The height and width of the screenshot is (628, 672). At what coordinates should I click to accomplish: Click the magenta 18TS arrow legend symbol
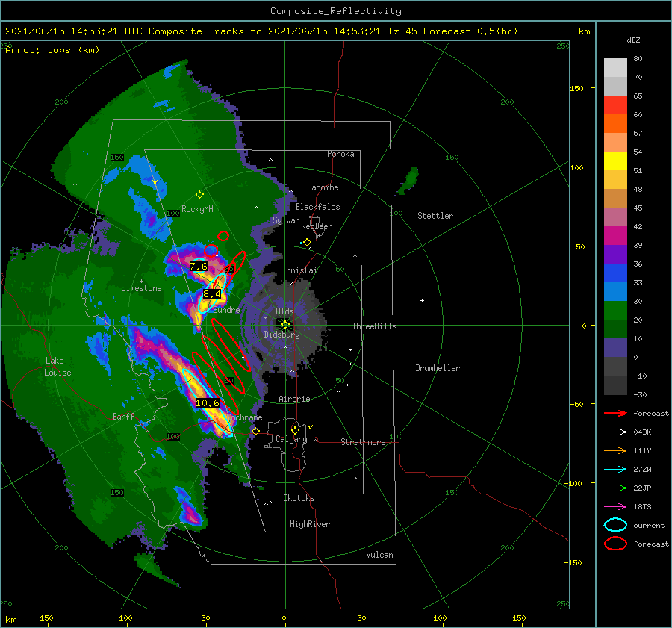[615, 507]
